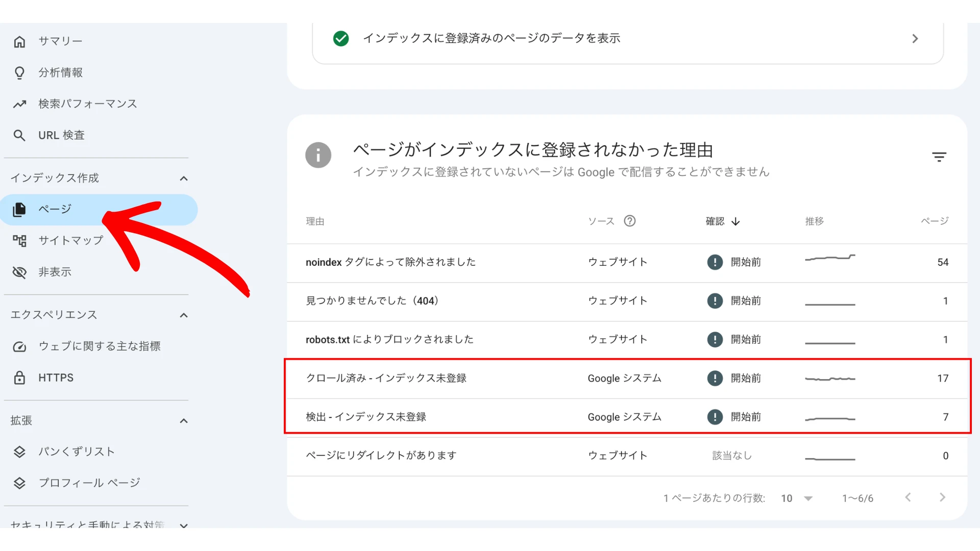Click the warning icon in the robots.txt row
The width and height of the screenshot is (980, 551).
tap(715, 340)
